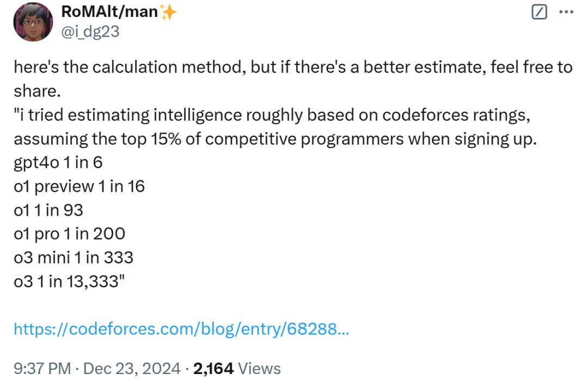Open the three-dot more options menu
This screenshot has width=588, height=392.
pos(566,12)
